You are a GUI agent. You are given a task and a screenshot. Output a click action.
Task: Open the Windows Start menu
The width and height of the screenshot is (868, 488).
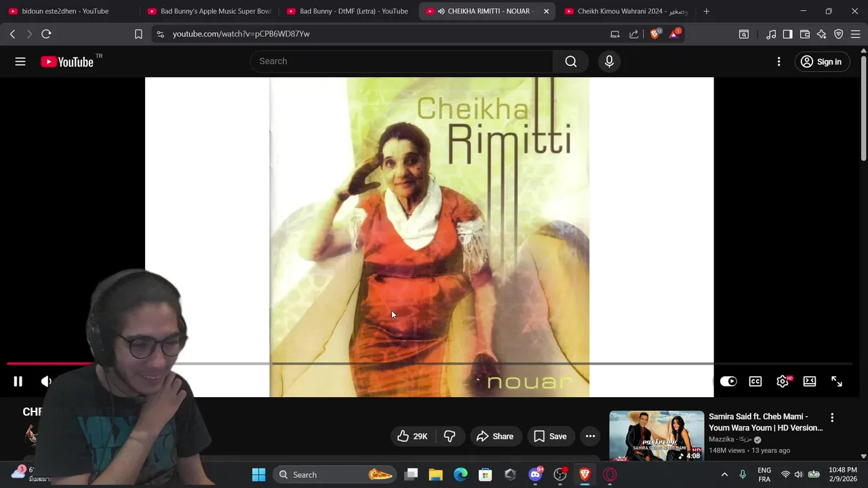tap(258, 474)
